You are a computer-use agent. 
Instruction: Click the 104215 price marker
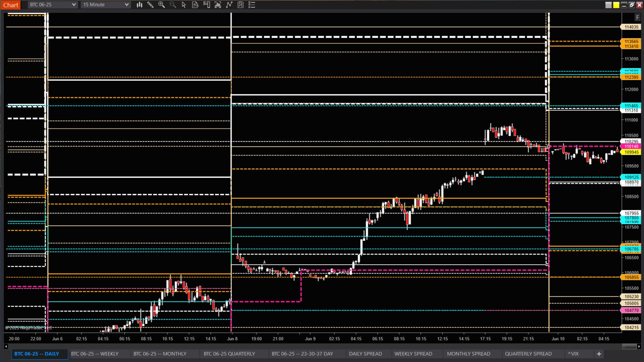(x=631, y=328)
